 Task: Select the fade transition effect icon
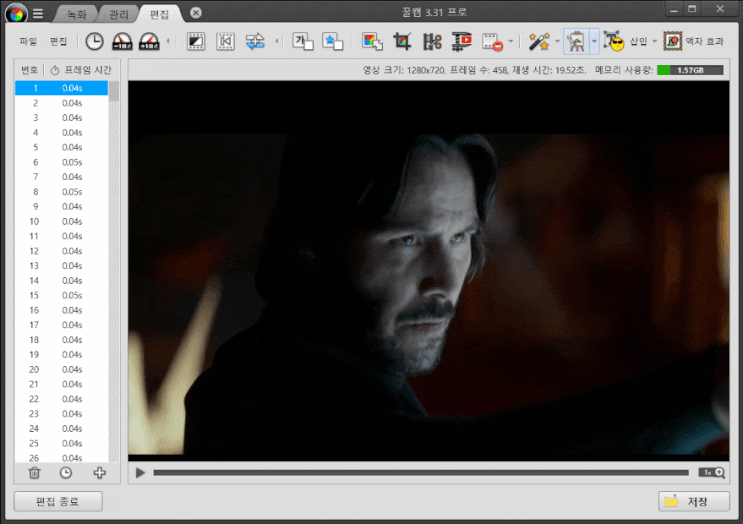point(196,42)
